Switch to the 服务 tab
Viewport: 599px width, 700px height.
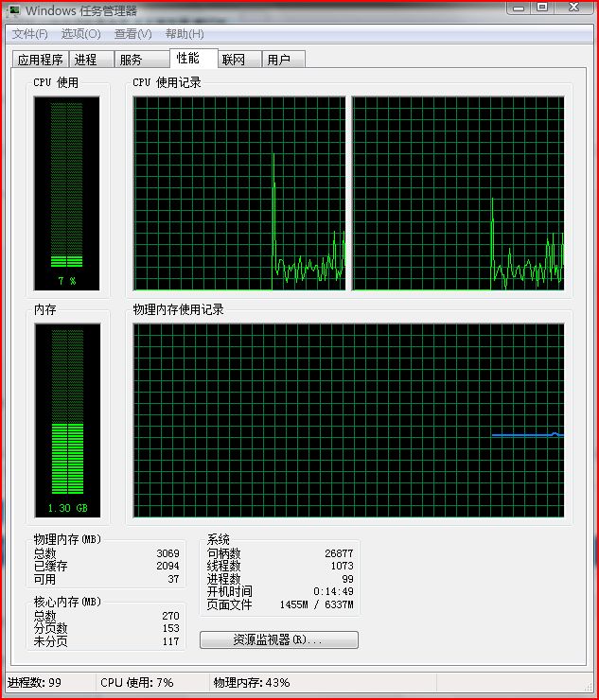(142, 60)
